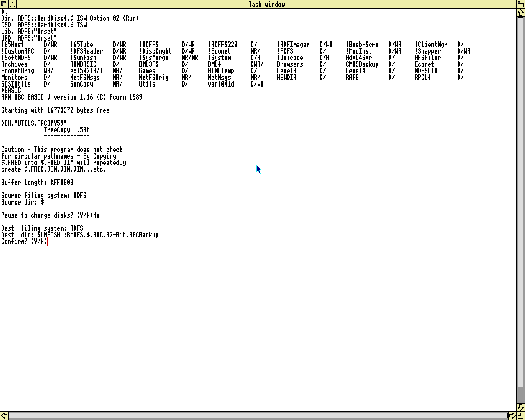Click the Utils directory entry

tap(147, 84)
